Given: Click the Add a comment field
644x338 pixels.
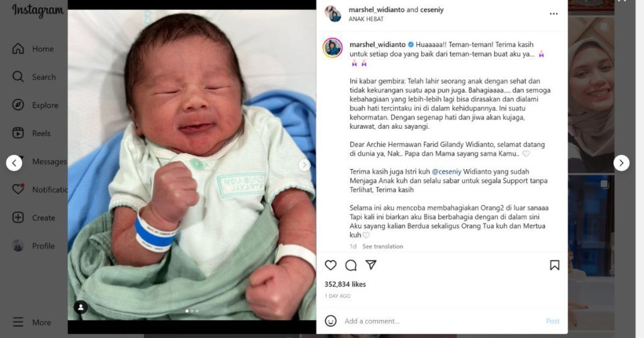Looking at the screenshot, I should coord(443,321).
